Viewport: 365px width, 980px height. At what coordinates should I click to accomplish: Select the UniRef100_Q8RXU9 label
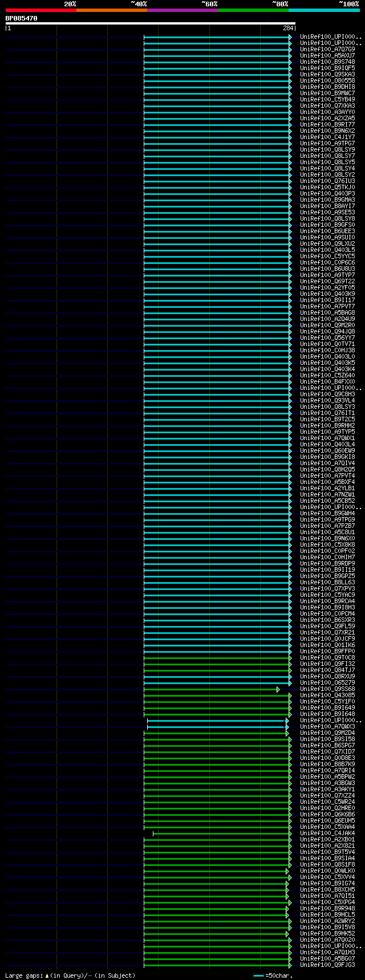click(x=327, y=677)
